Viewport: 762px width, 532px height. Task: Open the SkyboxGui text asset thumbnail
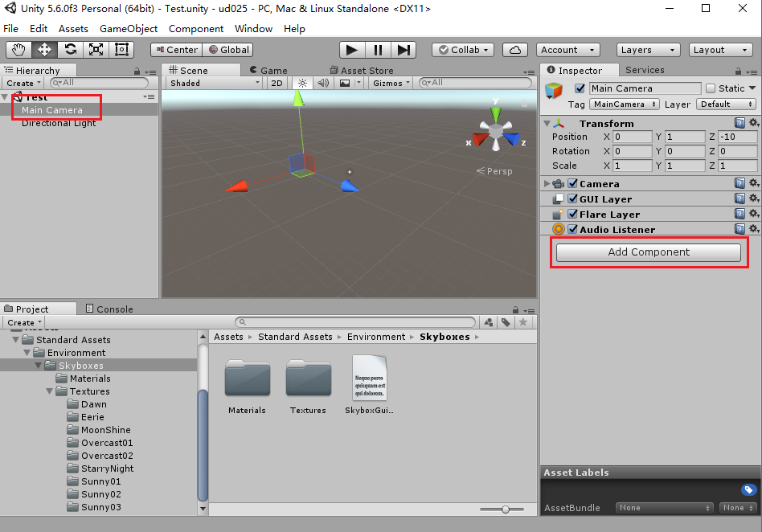point(369,378)
